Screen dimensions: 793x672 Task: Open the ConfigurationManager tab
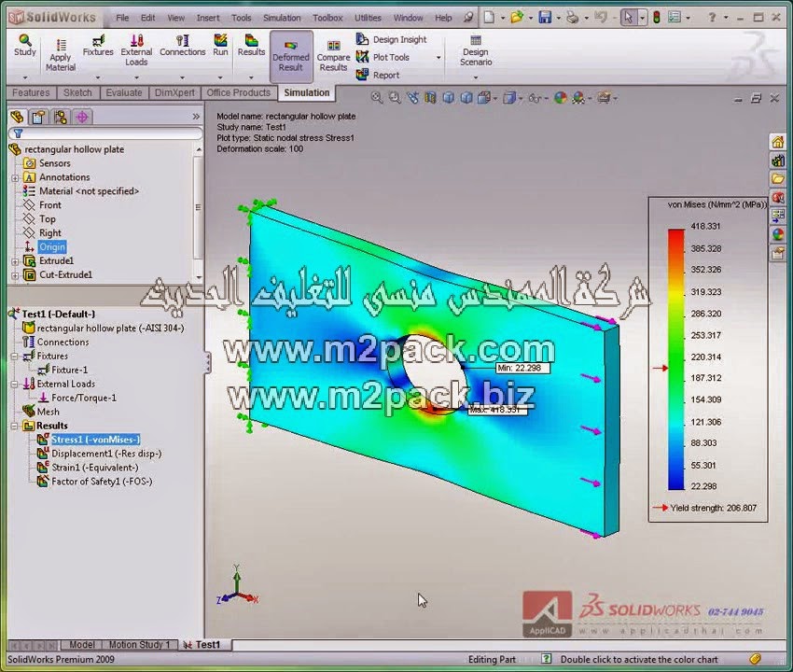click(61, 118)
